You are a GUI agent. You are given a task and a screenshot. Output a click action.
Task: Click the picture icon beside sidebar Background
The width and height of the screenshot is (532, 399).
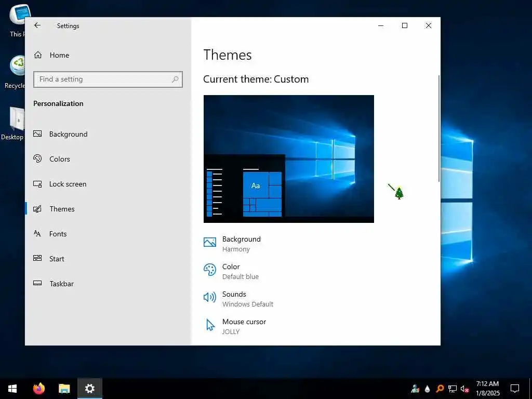[37, 134]
